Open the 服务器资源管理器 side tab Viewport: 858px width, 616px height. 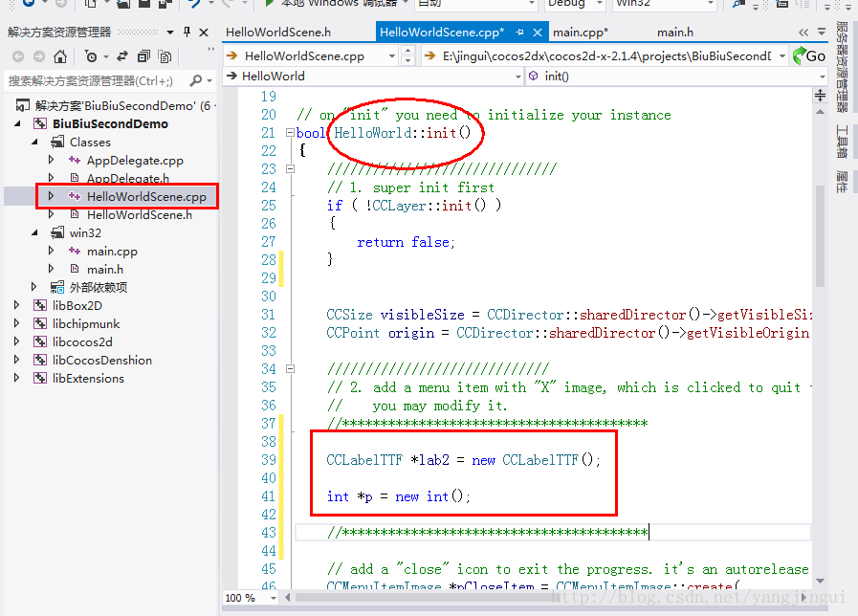pyautogui.click(x=842, y=67)
